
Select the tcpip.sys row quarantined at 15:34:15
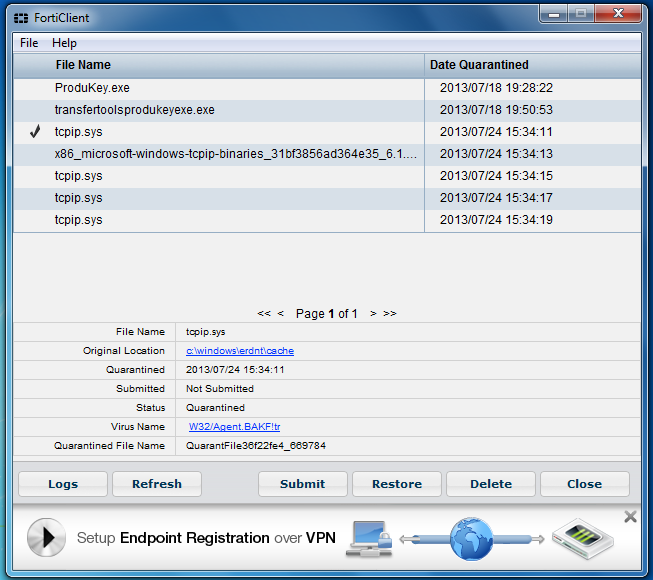click(x=327, y=176)
